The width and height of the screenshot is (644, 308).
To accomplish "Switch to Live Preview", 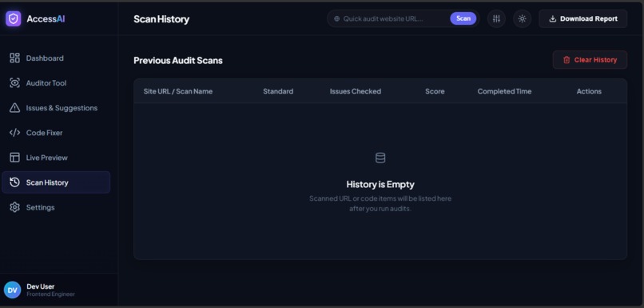I will (56, 158).
